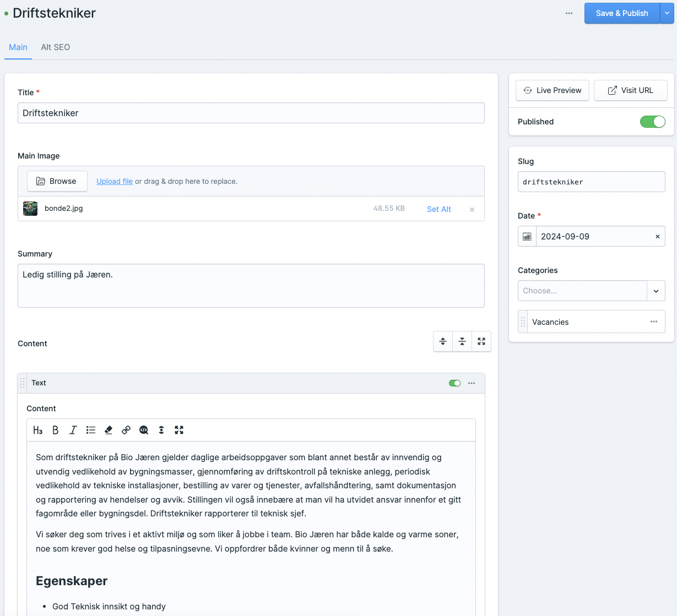
Task: Apply italic formatting in editor toolbar
Action: pos(73,430)
